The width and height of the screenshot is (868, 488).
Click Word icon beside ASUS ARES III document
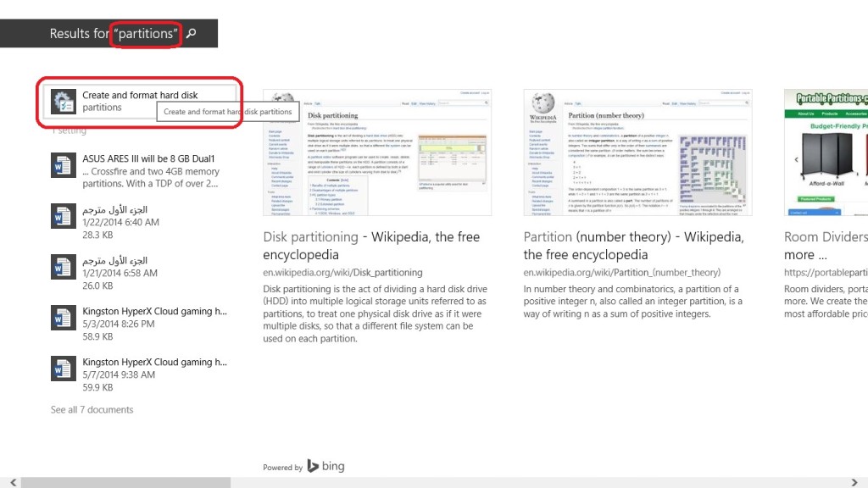tap(64, 165)
